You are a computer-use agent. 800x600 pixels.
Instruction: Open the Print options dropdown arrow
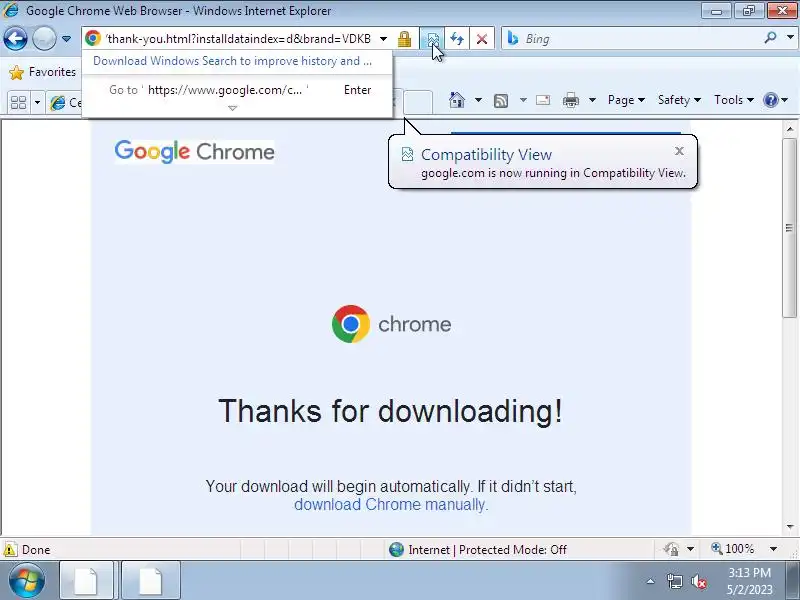[592, 100]
